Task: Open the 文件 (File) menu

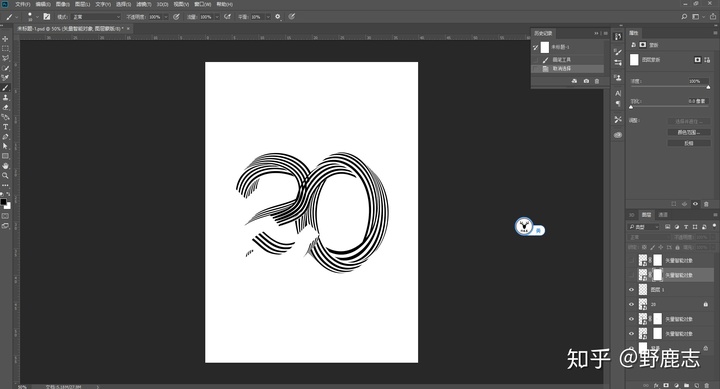Action: 22,4
